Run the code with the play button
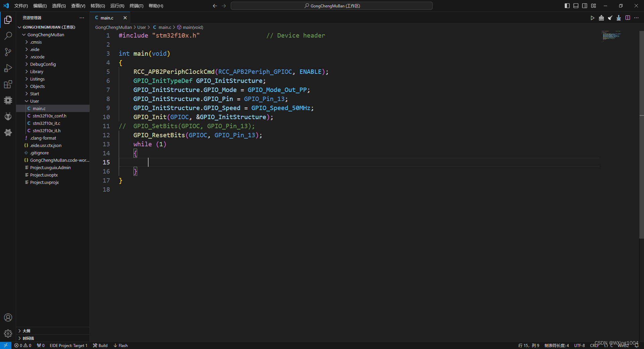Screen dimensions: 644x349 click(592, 18)
